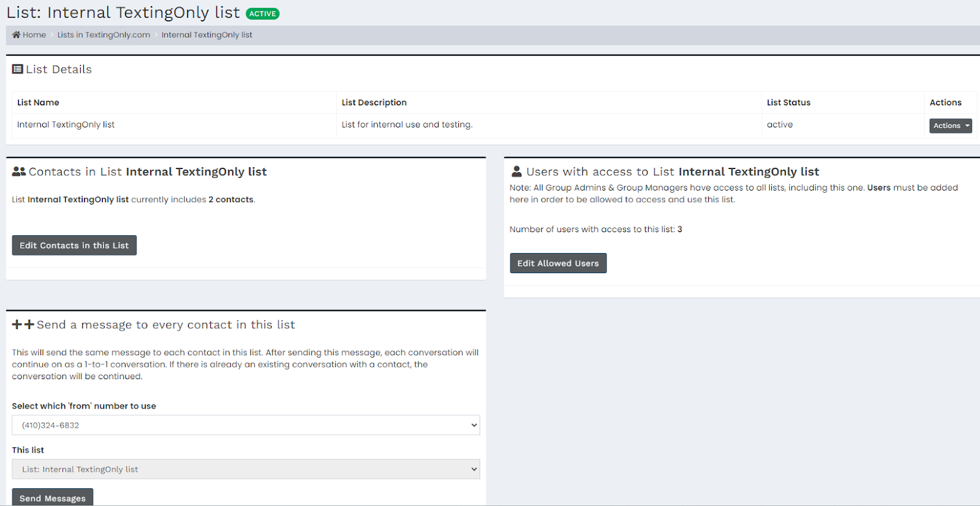Image resolution: width=980 pixels, height=506 pixels.
Task: Click Internal TextingOnly list breadcrumb
Action: click(x=207, y=35)
